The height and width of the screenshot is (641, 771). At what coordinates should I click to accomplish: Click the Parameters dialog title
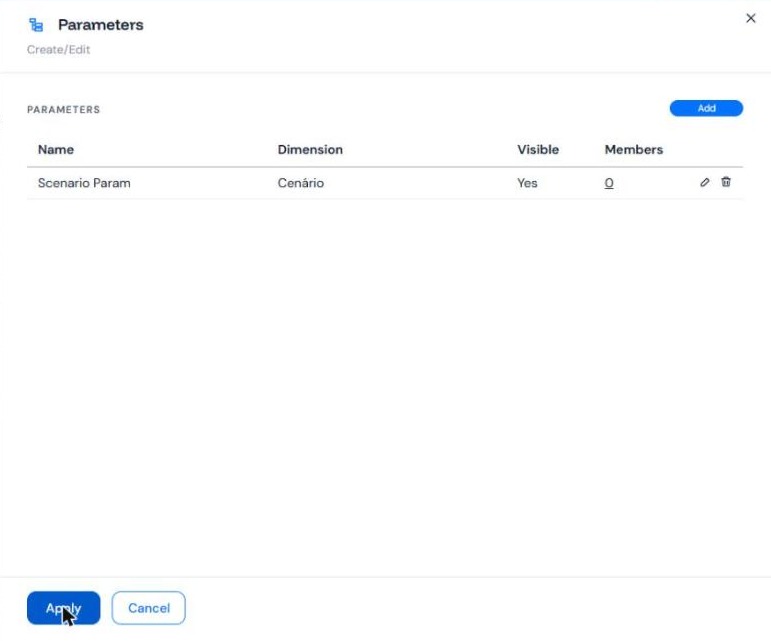(x=101, y=25)
